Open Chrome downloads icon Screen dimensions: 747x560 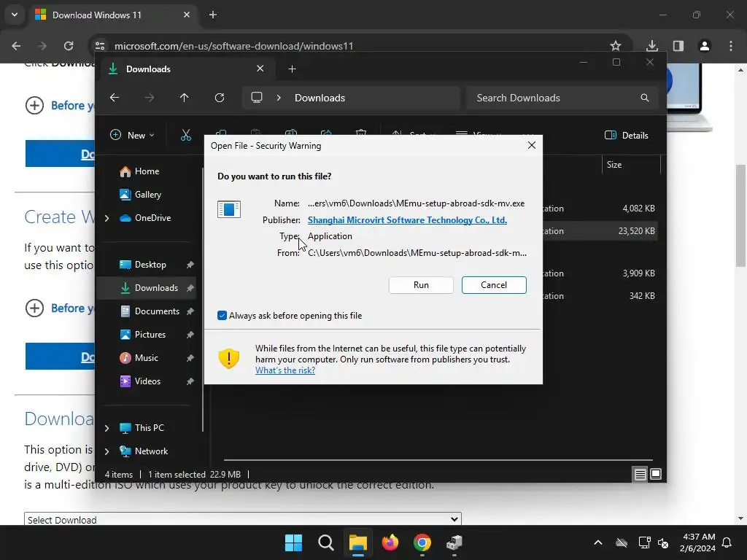(651, 46)
